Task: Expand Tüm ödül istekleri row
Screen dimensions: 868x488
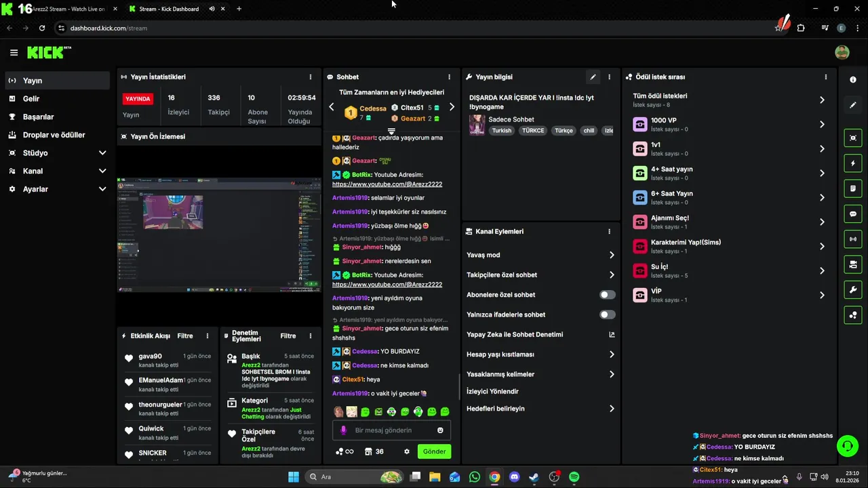Action: click(x=730, y=100)
